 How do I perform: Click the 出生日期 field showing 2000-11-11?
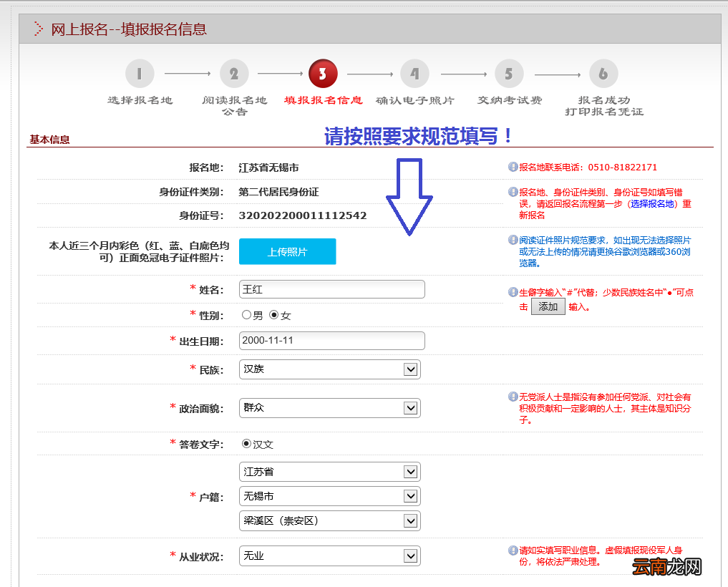(332, 341)
